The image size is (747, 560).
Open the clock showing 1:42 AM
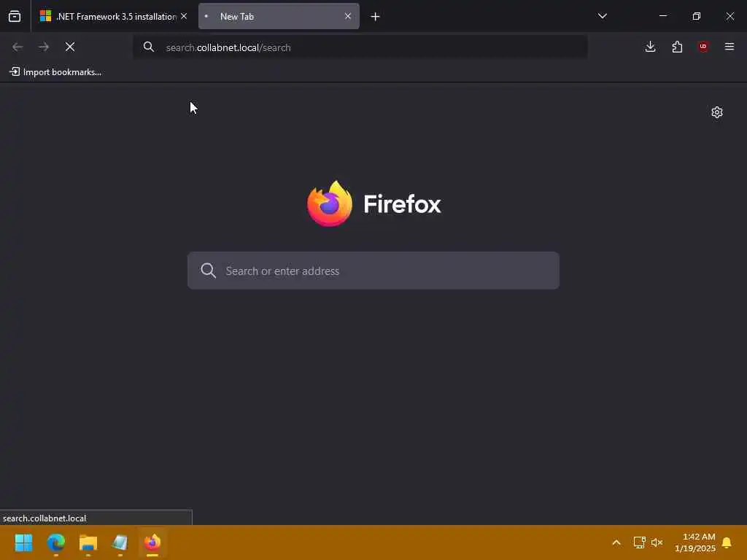(695, 542)
